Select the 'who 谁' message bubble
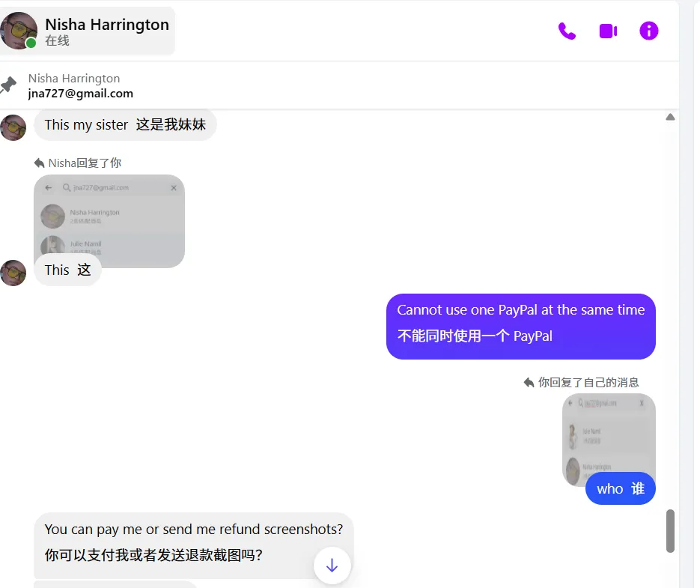 621,488
